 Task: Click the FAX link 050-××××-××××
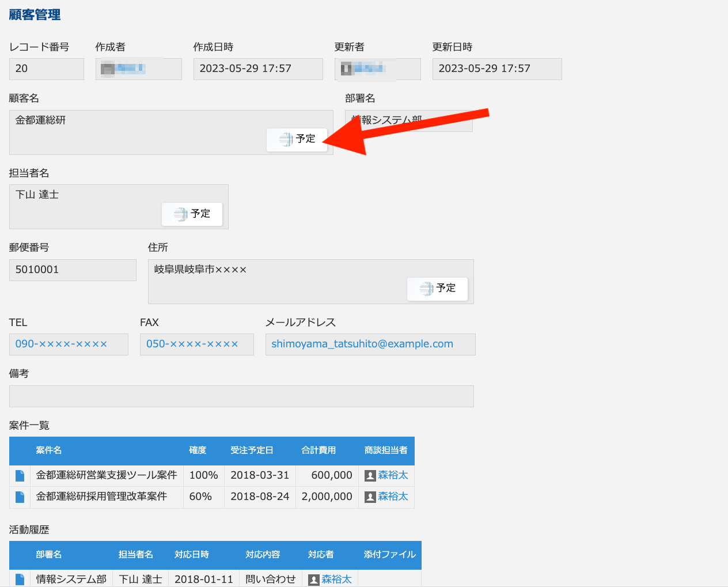click(192, 344)
